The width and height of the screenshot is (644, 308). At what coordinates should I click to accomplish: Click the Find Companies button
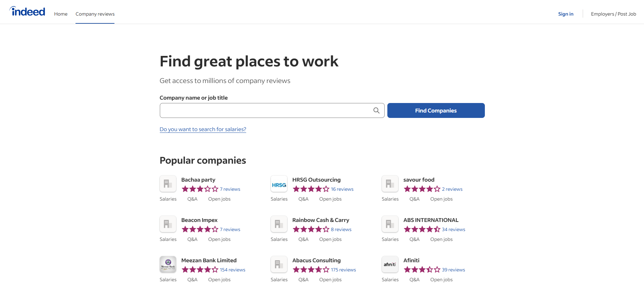point(436,110)
